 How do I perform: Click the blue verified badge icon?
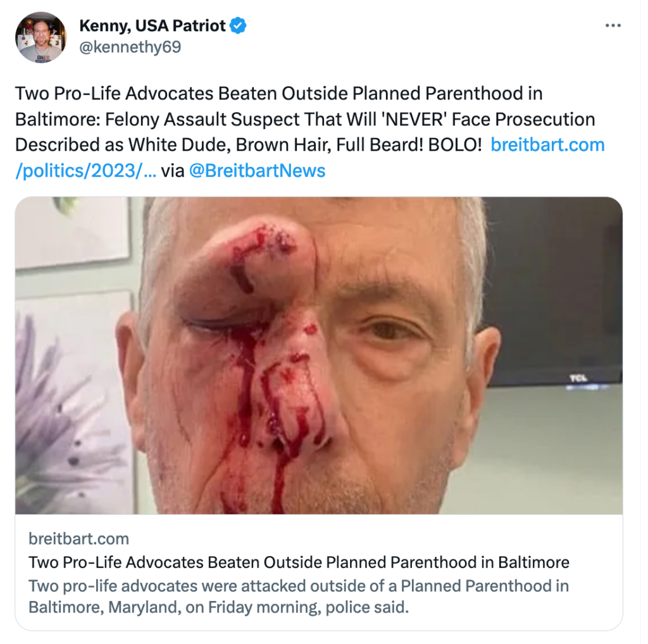pos(238,26)
